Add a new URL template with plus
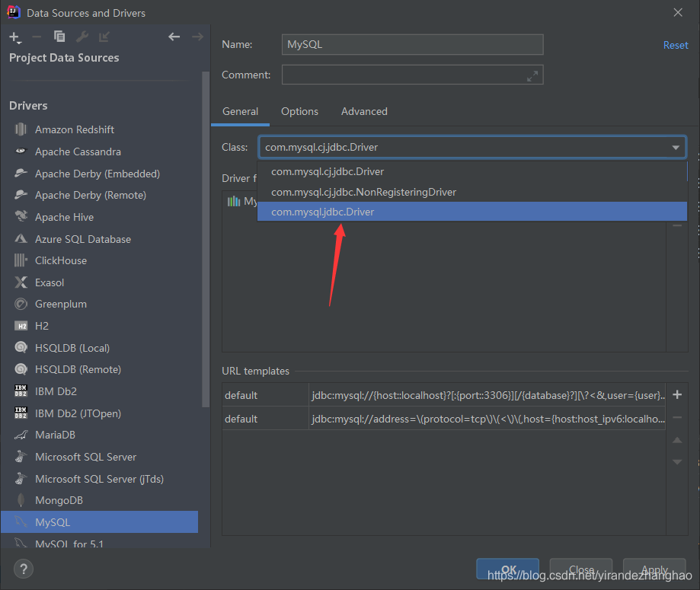 pos(677,394)
